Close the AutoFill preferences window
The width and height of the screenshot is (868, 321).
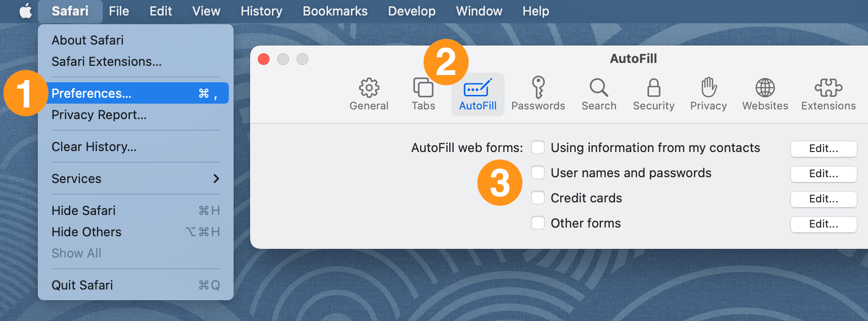coord(264,59)
